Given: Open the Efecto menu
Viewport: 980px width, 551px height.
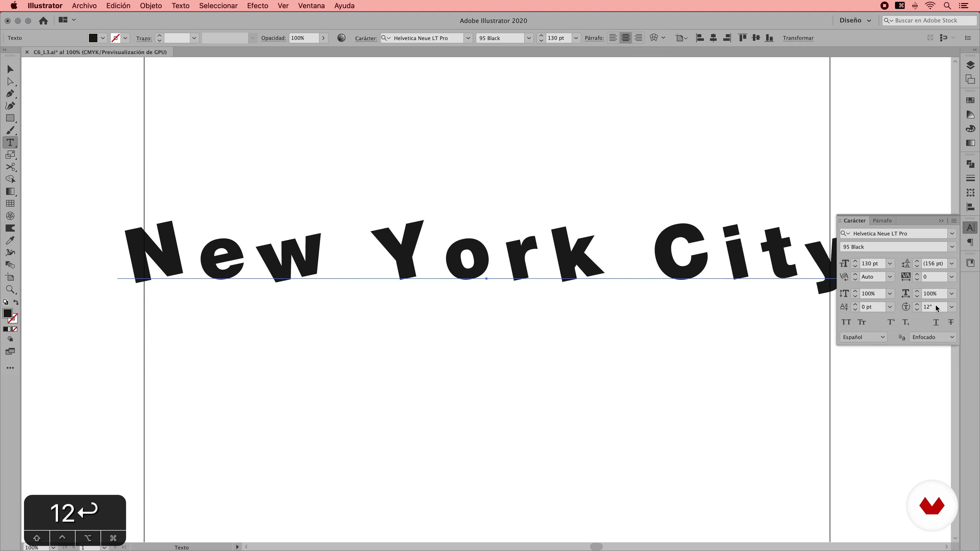Looking at the screenshot, I should 258,6.
